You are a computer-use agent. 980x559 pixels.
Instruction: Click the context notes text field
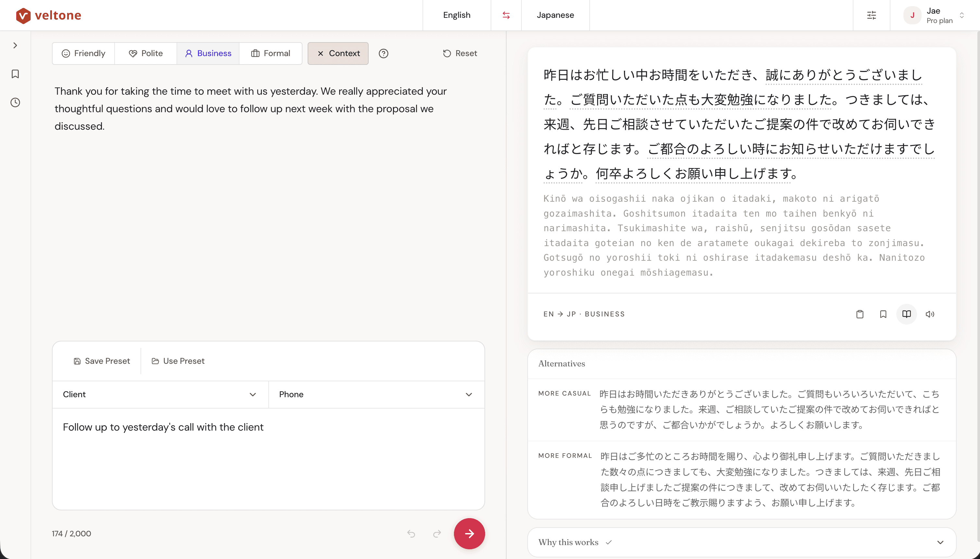coord(269,459)
